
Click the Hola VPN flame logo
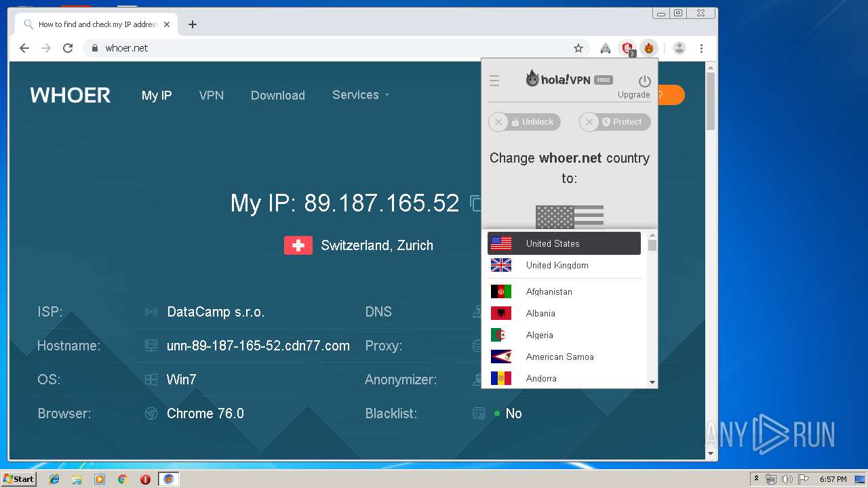tap(533, 79)
